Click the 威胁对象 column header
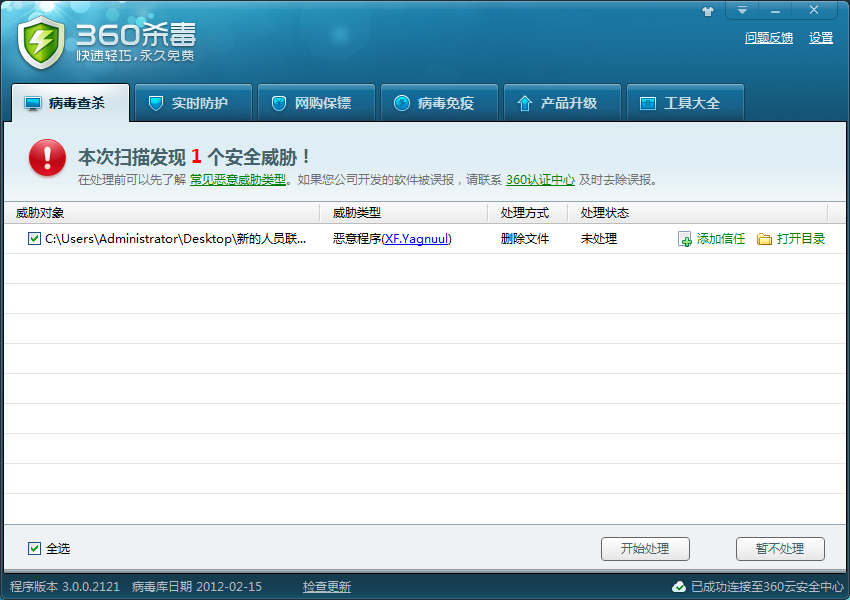850x600 pixels. [162, 213]
